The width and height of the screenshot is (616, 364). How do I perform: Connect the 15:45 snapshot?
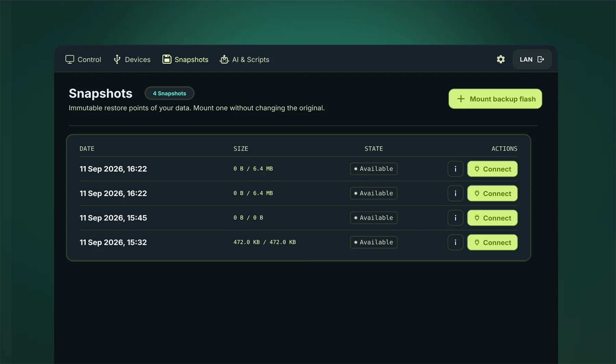point(492,218)
